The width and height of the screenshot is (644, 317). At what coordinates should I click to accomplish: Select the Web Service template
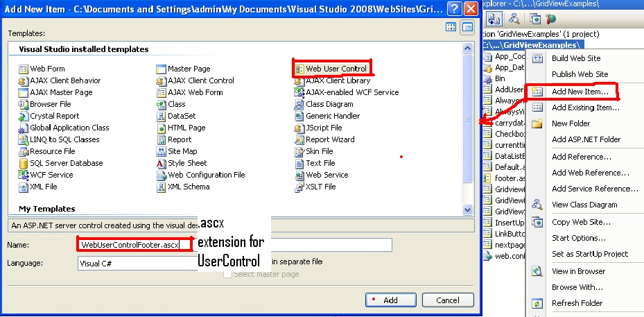click(x=321, y=175)
